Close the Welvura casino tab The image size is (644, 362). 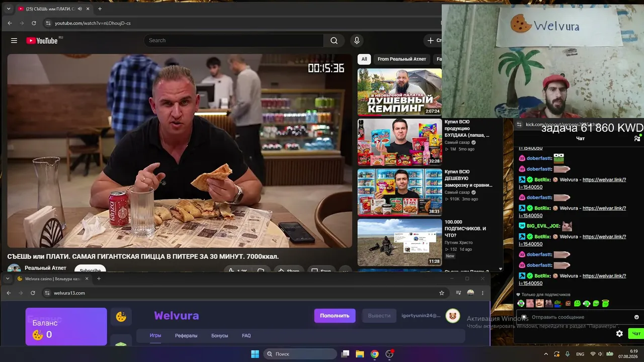[x=87, y=279]
